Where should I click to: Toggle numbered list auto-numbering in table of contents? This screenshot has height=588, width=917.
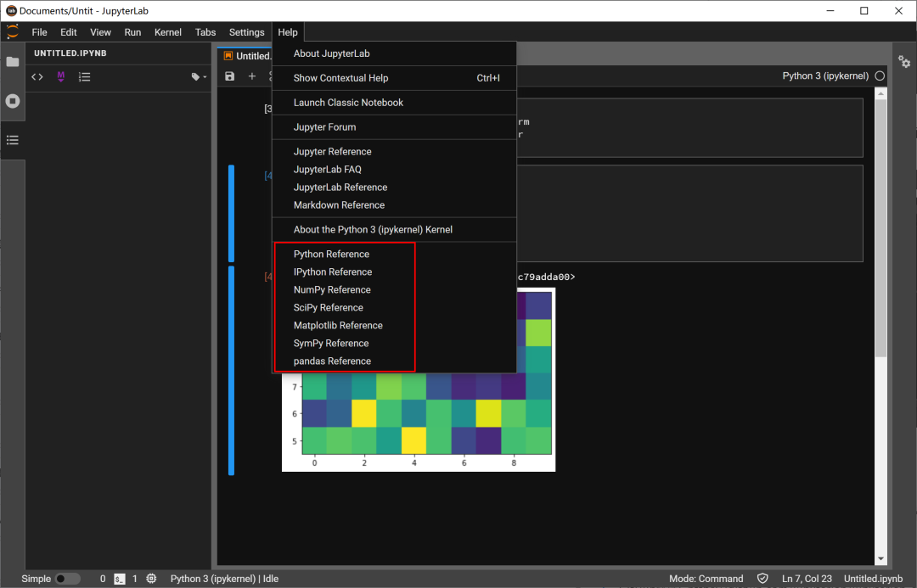coord(85,76)
